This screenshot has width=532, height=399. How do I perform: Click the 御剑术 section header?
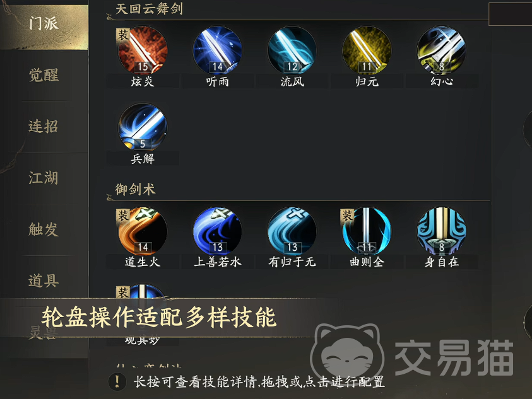tap(136, 190)
